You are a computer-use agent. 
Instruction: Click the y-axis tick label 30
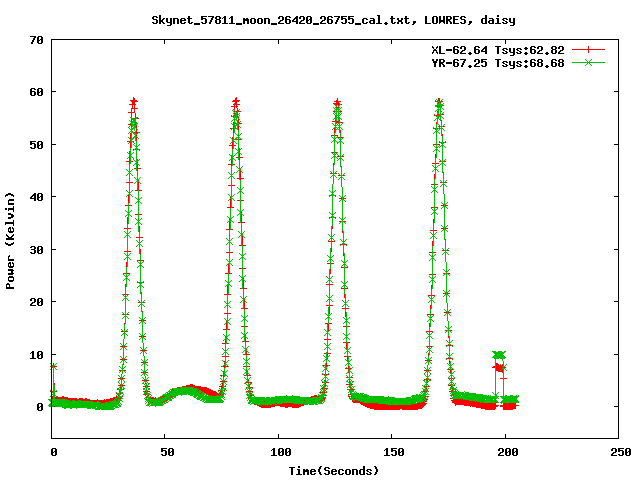36,250
